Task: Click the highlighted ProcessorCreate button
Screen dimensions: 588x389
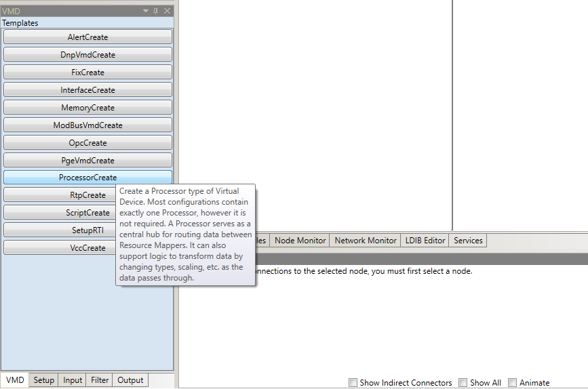Action: pyautogui.click(x=87, y=178)
